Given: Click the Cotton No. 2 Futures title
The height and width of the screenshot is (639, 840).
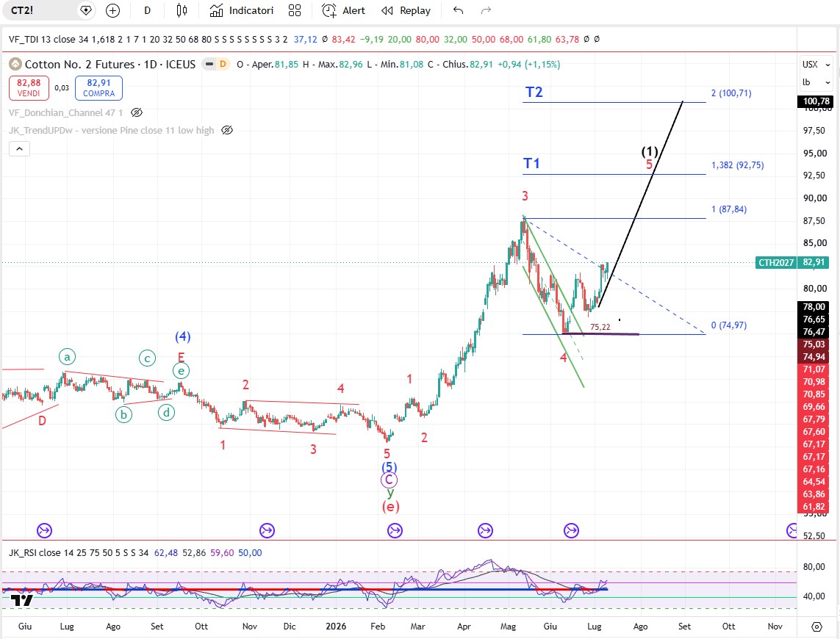Looking at the screenshot, I should (80, 65).
